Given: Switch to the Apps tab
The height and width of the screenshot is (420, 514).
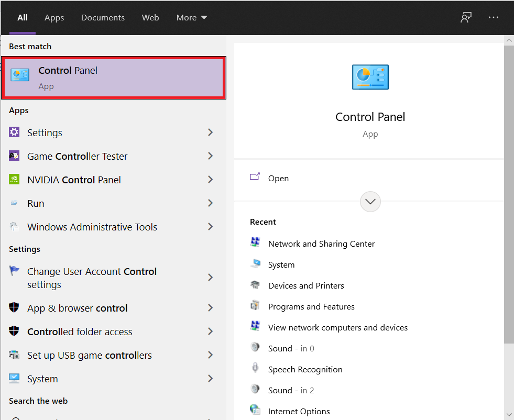Looking at the screenshot, I should tap(54, 18).
